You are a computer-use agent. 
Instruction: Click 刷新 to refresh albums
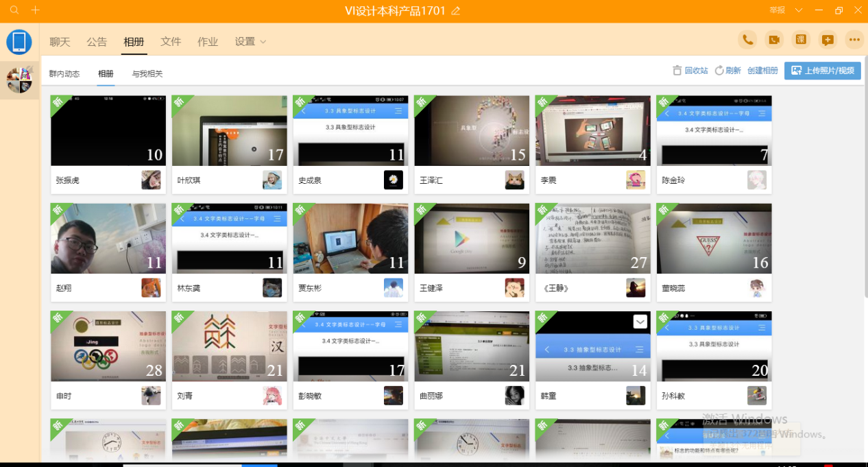pos(728,71)
